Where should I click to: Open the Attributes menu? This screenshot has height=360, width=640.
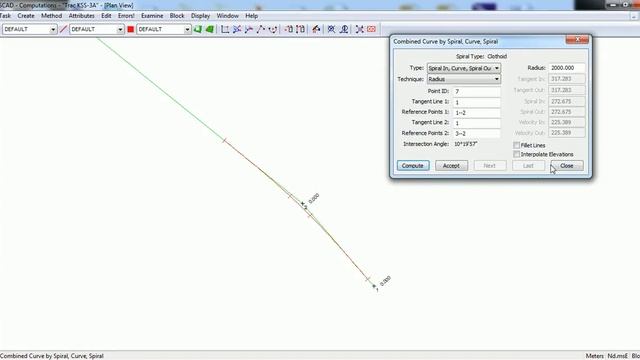coord(82,16)
